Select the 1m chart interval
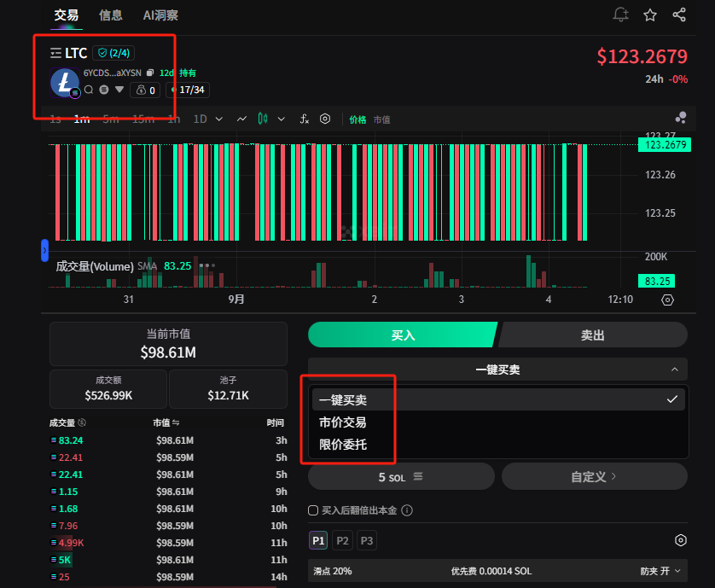The image size is (715, 588). tap(82, 119)
